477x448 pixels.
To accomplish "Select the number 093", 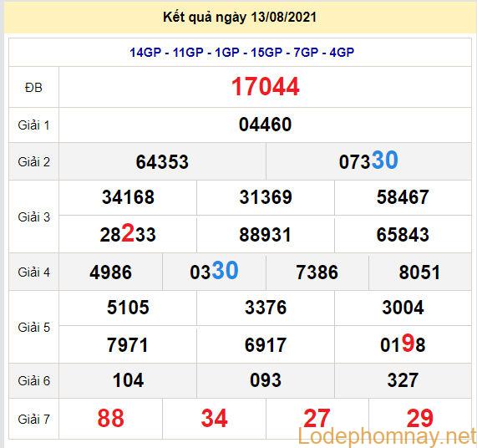I will pos(266,380).
